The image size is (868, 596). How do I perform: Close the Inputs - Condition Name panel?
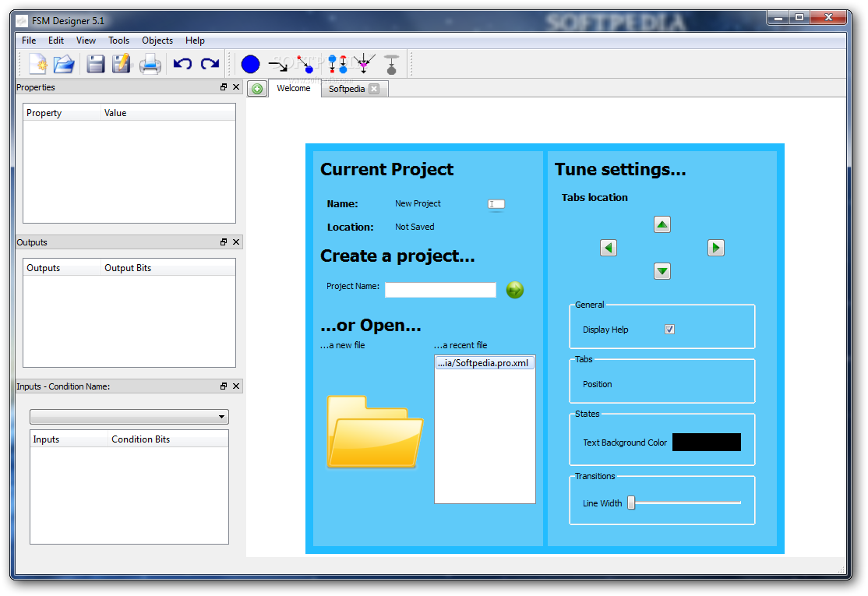236,386
